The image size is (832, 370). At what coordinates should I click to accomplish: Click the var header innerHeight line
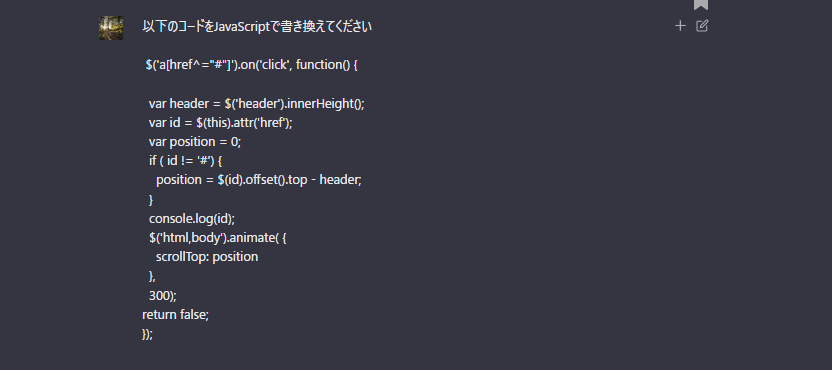tap(257, 104)
